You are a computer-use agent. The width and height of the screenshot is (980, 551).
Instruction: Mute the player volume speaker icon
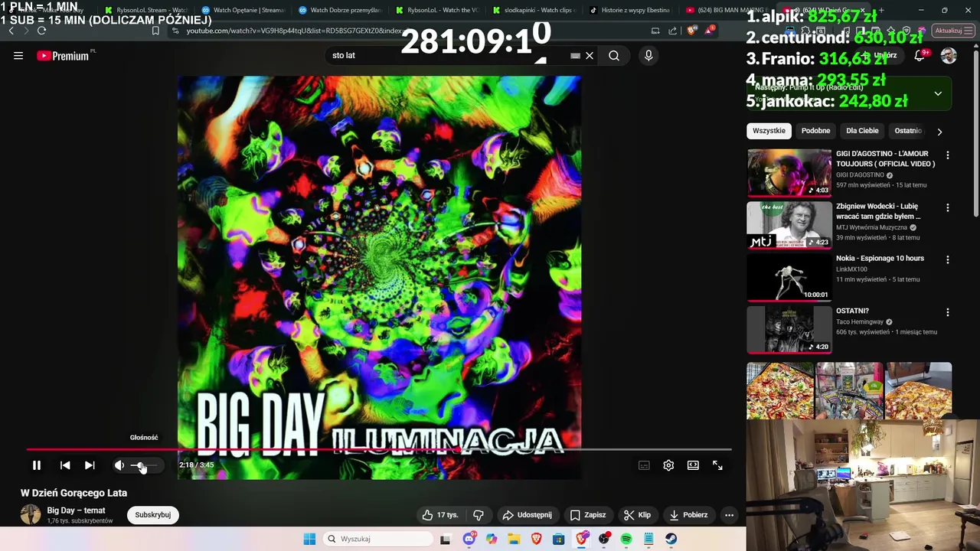click(x=119, y=465)
